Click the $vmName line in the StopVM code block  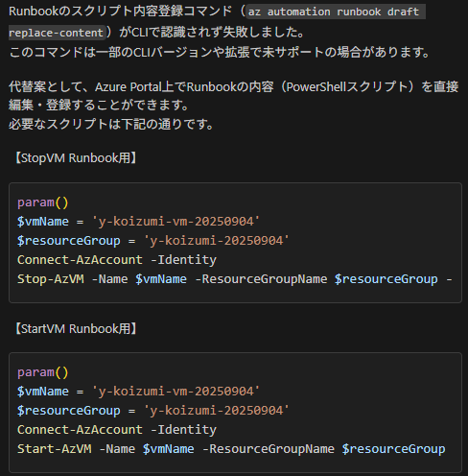138,222
